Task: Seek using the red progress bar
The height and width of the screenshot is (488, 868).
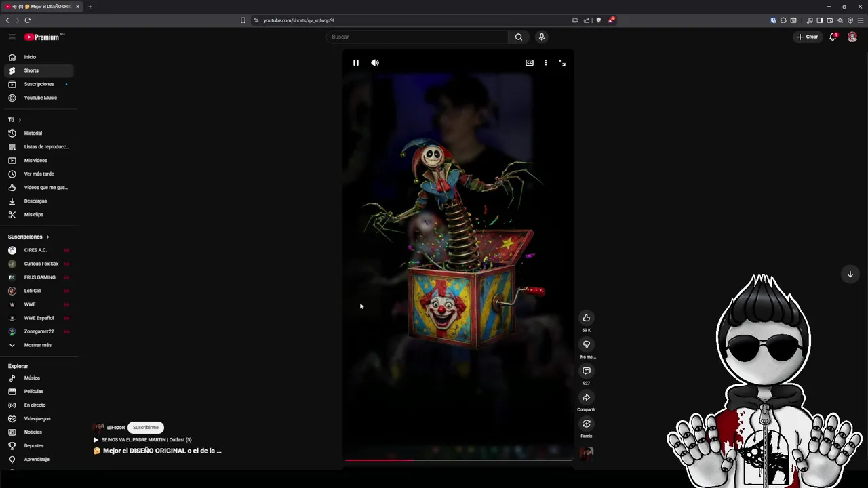Action: (458, 460)
